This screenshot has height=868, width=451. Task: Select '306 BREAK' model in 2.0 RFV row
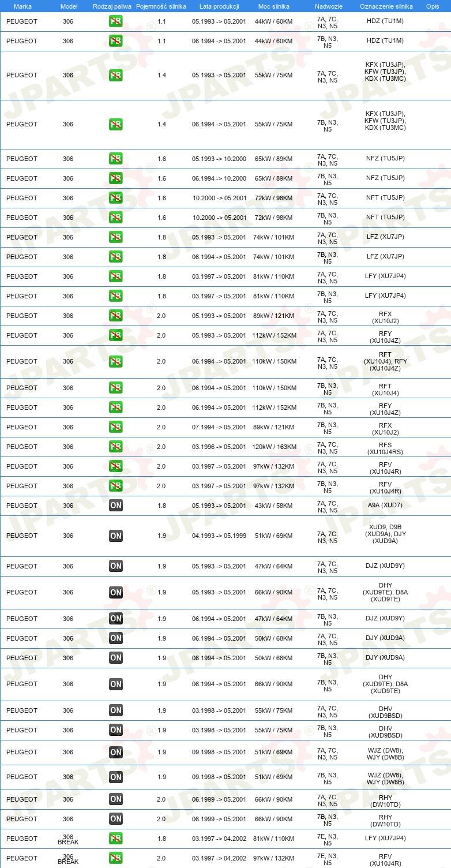69,859
